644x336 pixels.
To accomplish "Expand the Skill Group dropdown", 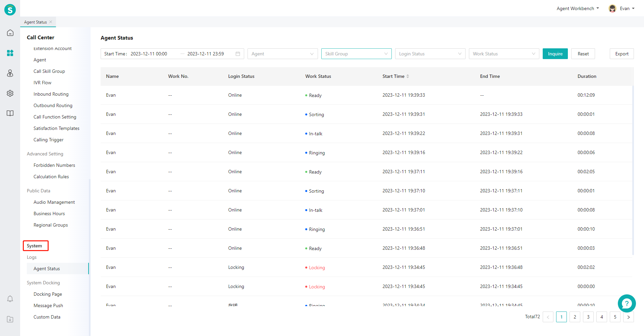I will pyautogui.click(x=357, y=54).
